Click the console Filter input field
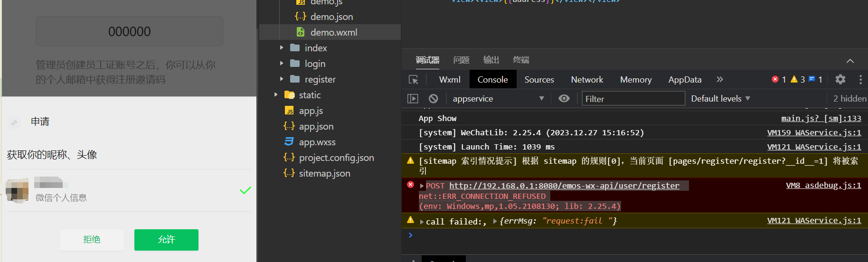The image size is (868, 262). [633, 99]
